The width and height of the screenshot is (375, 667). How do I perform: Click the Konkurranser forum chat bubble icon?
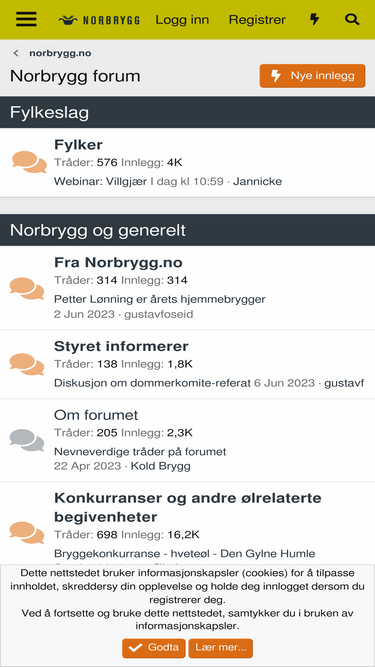pyautogui.click(x=27, y=532)
